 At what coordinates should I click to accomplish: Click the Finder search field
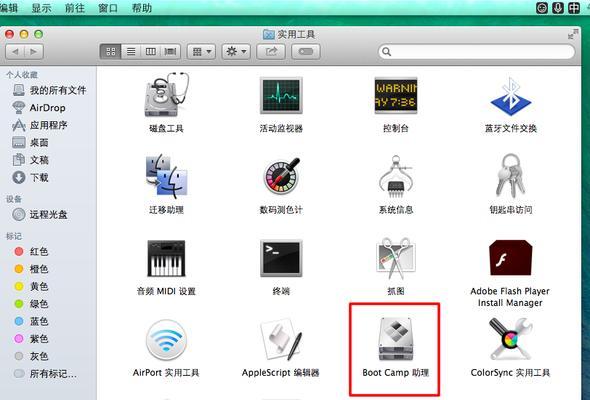click(476, 52)
